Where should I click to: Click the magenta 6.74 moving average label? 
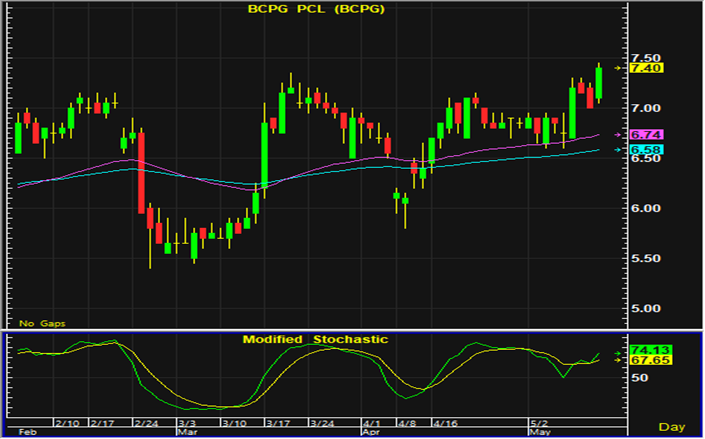pyautogui.click(x=646, y=134)
